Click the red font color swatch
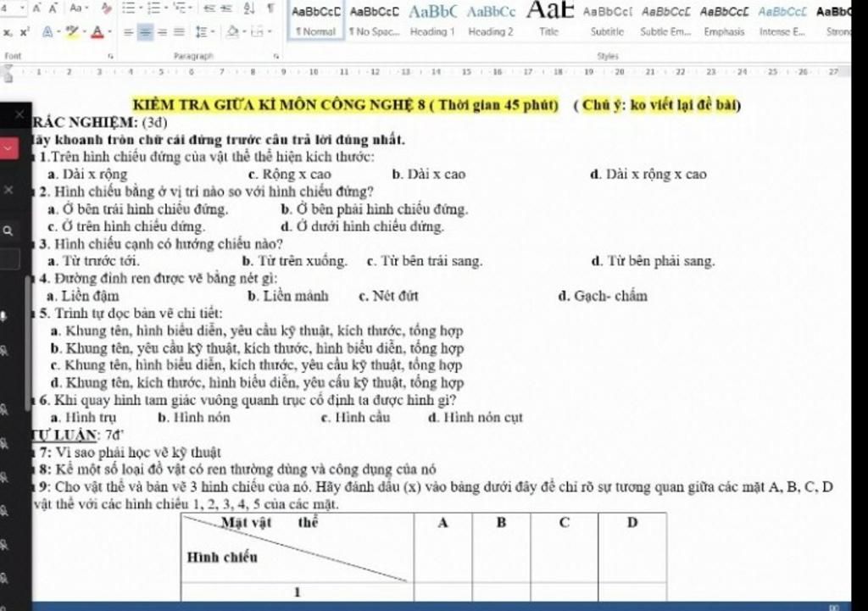This screenshot has height=611, width=868. [x=98, y=32]
